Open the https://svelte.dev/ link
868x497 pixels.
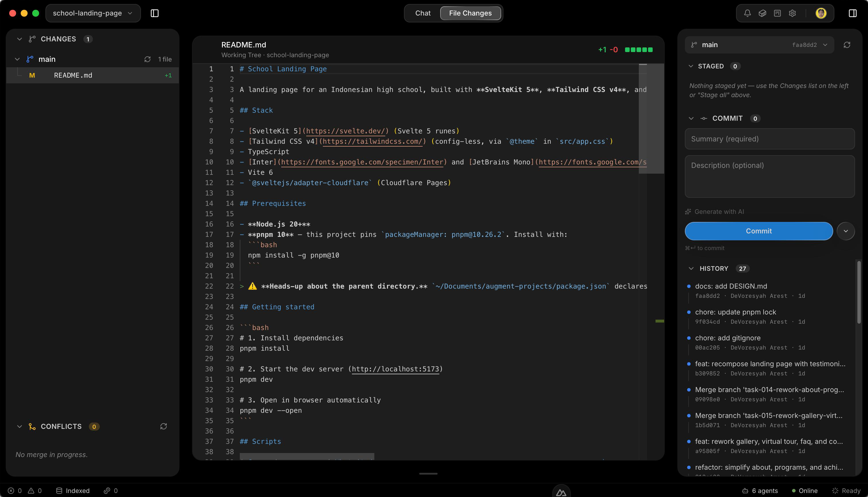pyautogui.click(x=345, y=131)
